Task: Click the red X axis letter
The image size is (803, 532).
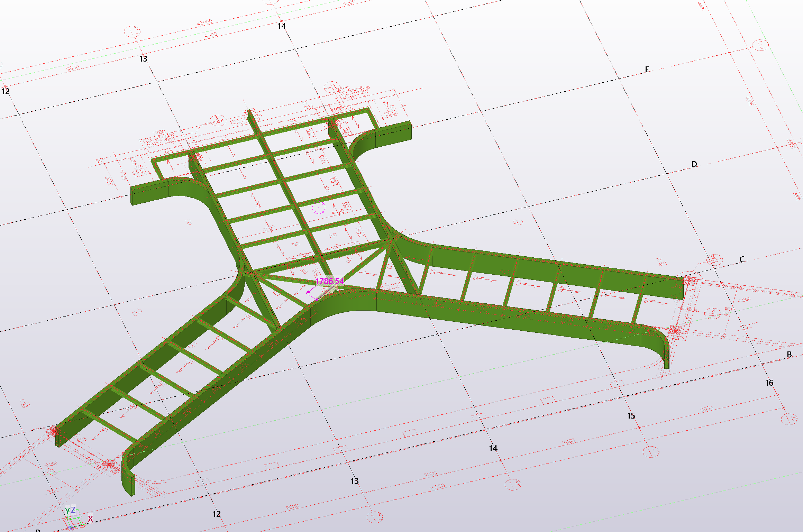Action: tap(90, 519)
